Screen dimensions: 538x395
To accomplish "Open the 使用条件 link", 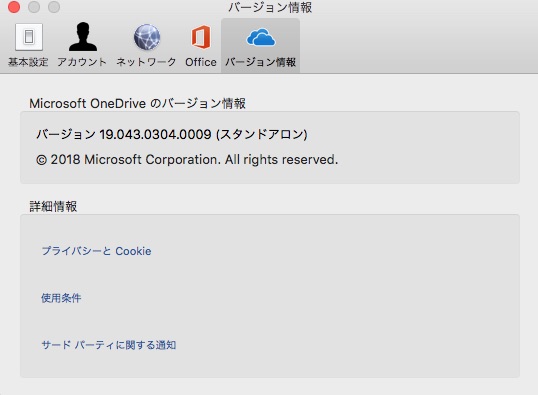I will [61, 298].
